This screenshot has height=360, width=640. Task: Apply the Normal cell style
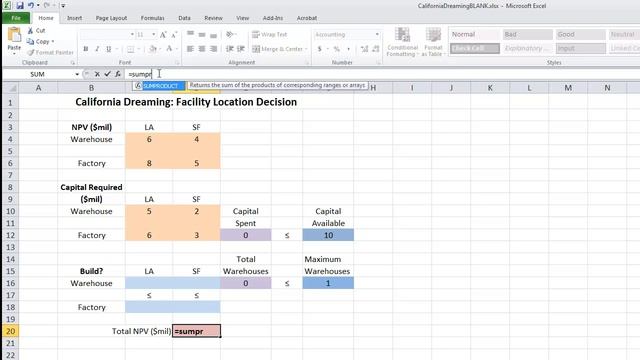pyautogui.click(x=475, y=35)
